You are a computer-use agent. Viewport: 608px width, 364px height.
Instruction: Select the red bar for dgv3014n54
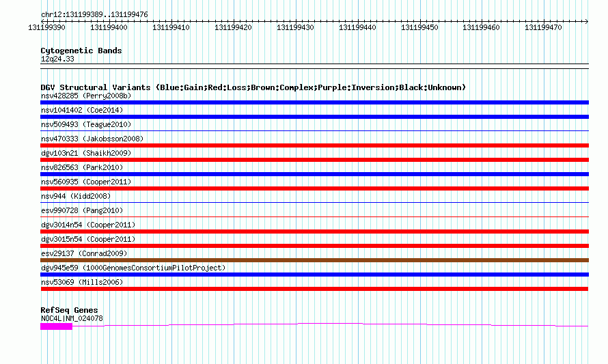314,232
